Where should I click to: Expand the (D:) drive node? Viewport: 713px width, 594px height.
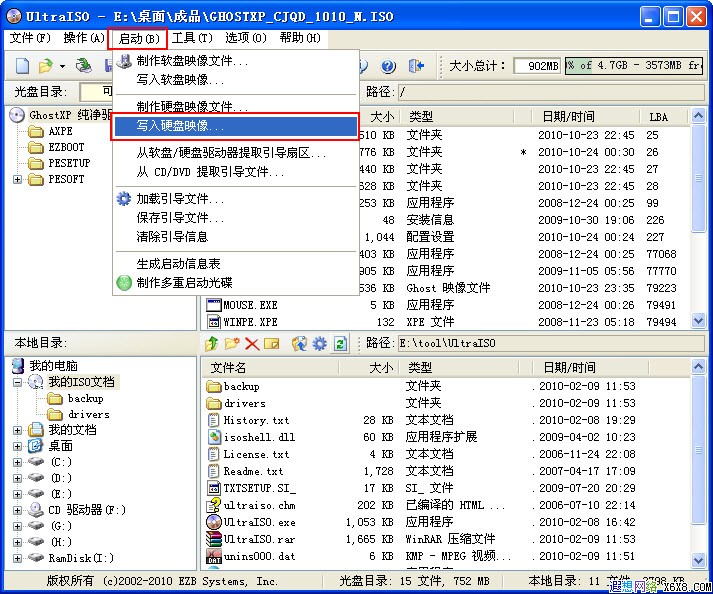[x=17, y=478]
